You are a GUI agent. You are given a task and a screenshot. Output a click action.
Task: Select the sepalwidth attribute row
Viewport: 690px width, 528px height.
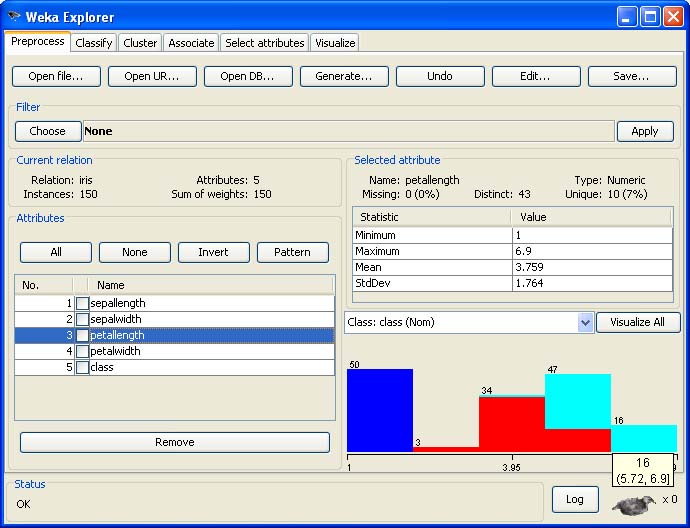175,319
